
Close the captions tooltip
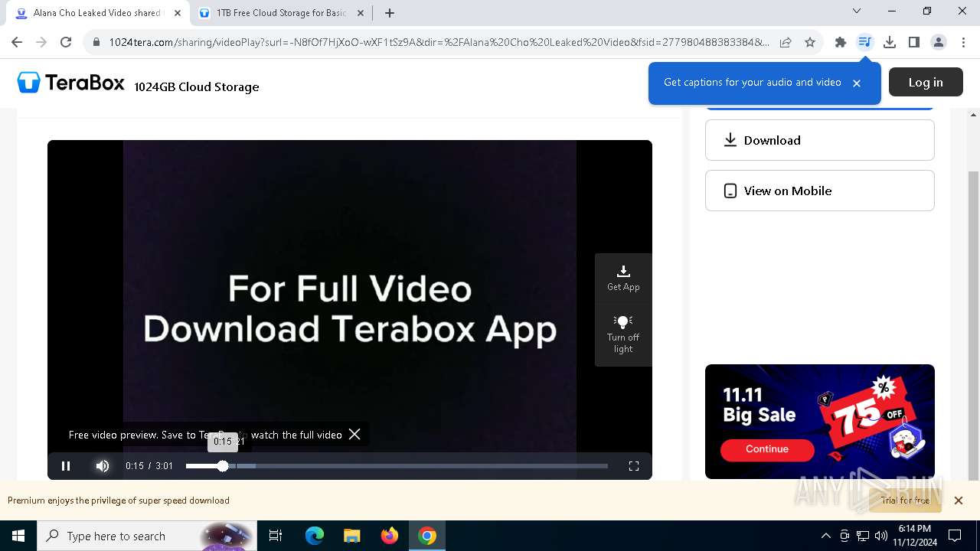(x=857, y=83)
